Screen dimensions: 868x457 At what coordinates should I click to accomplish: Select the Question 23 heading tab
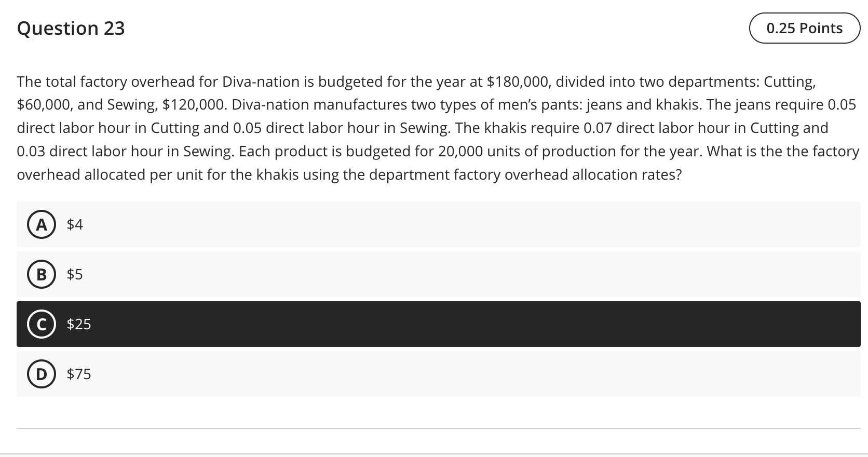[71, 28]
